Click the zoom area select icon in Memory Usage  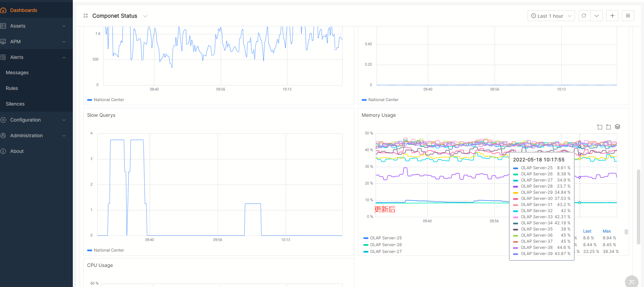click(x=599, y=127)
